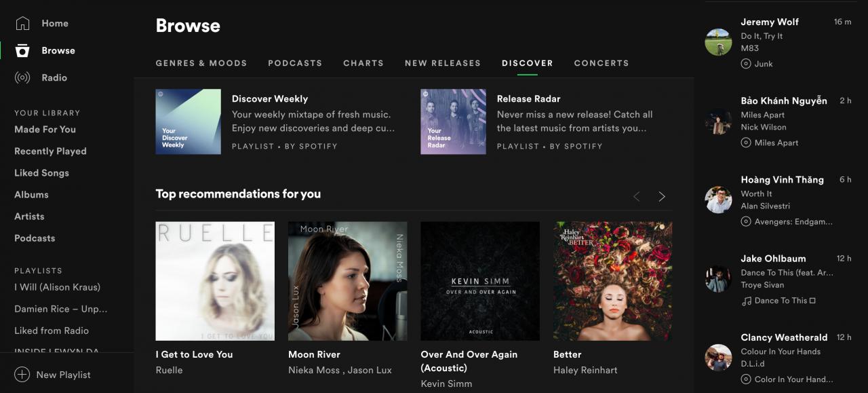Show next recommendations with right arrow
Screen dimensions: 868x393
662,197
